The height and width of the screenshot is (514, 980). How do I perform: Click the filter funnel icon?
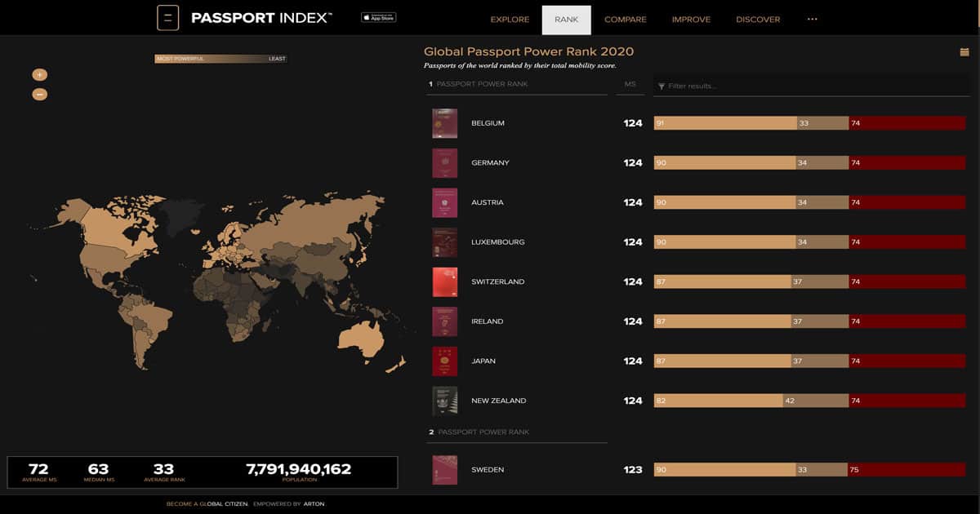point(663,84)
